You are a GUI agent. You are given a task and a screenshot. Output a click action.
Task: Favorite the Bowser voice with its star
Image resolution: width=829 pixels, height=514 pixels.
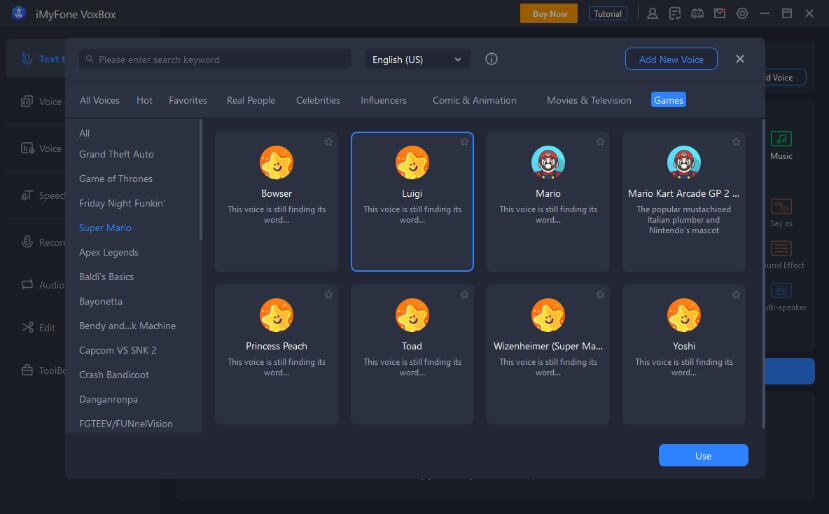pos(329,142)
